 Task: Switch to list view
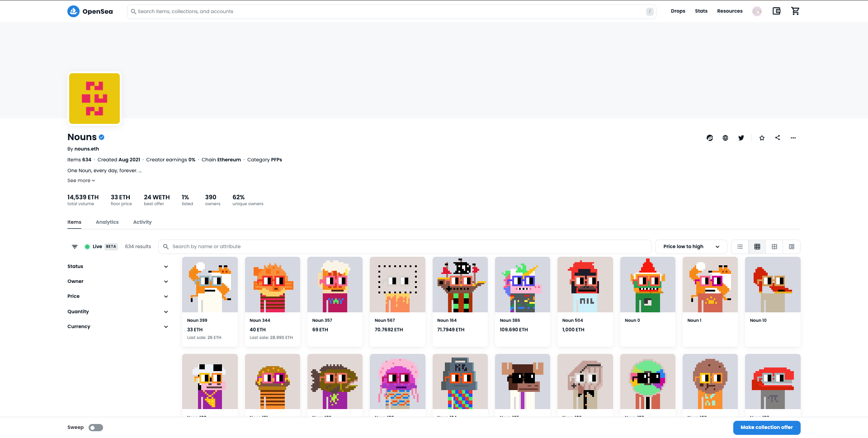740,247
